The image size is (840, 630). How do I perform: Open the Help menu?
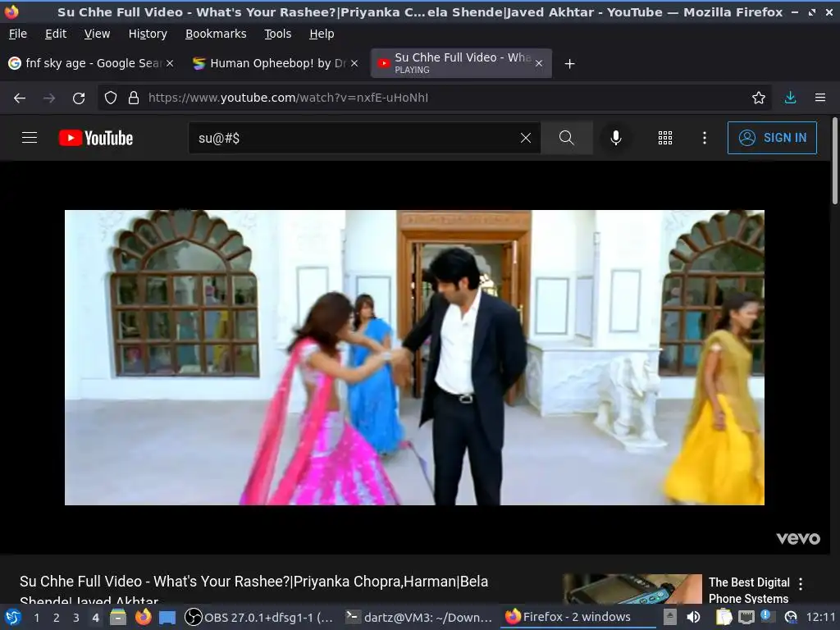[322, 34]
